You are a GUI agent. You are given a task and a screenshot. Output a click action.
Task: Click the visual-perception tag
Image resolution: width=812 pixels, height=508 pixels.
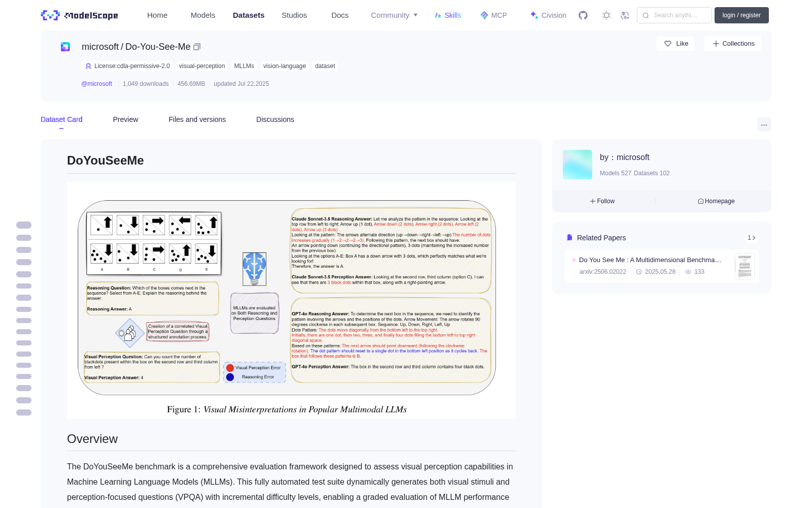[x=202, y=66]
